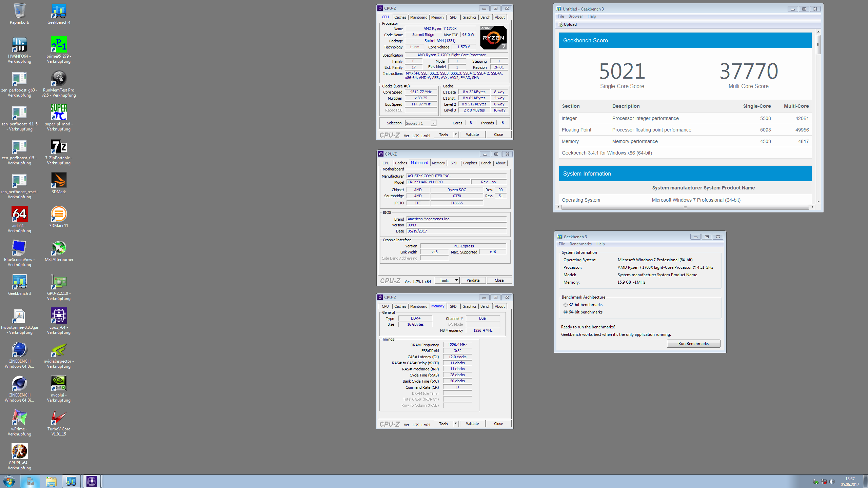Click the Upload icon in Geekbench results
The height and width of the screenshot is (488, 868).
coord(560,24)
